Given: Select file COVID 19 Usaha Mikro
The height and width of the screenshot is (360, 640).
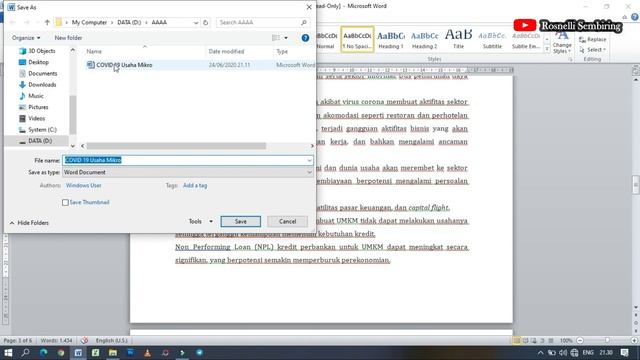Looking at the screenshot, I should pyautogui.click(x=124, y=65).
